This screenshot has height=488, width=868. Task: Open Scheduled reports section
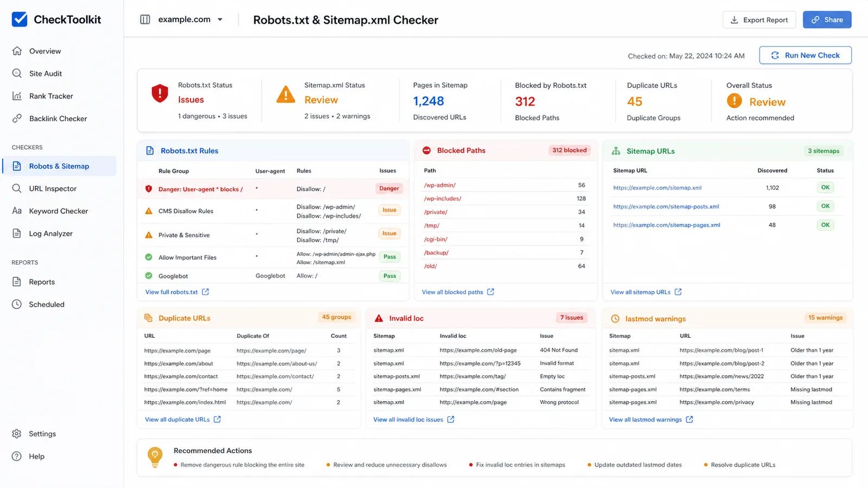(47, 305)
